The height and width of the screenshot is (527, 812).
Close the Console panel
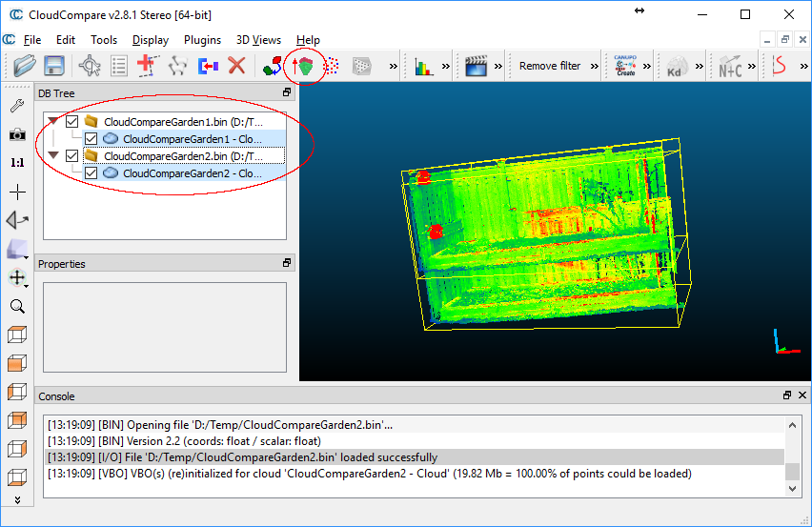click(x=802, y=395)
